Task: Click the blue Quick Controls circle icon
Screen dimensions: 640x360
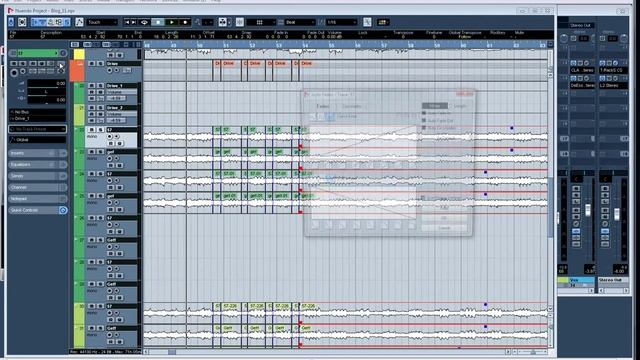Action: tap(63, 210)
